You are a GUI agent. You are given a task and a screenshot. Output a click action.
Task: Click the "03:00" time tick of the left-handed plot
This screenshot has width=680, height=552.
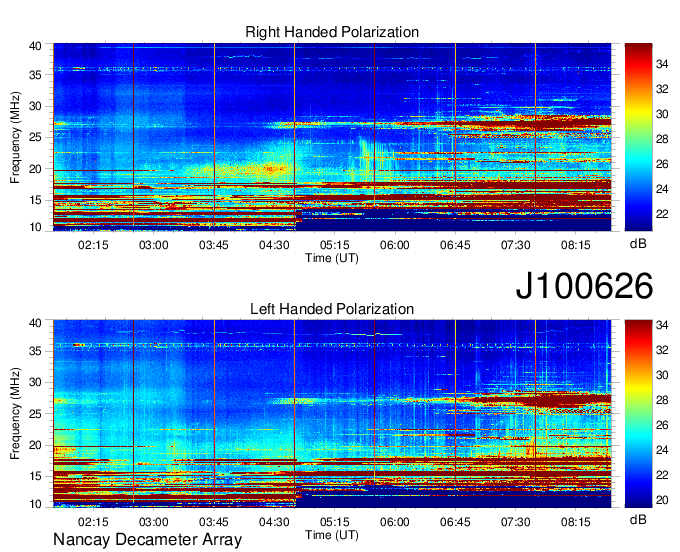tap(154, 522)
